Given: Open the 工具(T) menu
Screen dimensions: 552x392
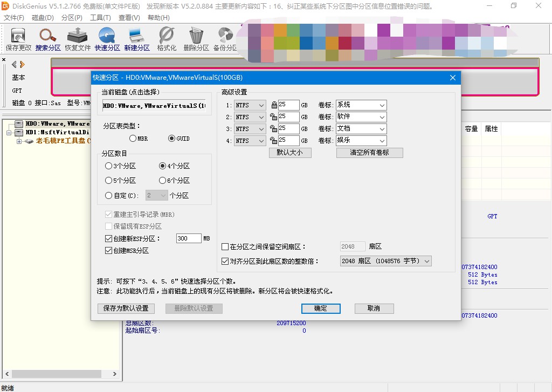Looking at the screenshot, I should point(100,18).
